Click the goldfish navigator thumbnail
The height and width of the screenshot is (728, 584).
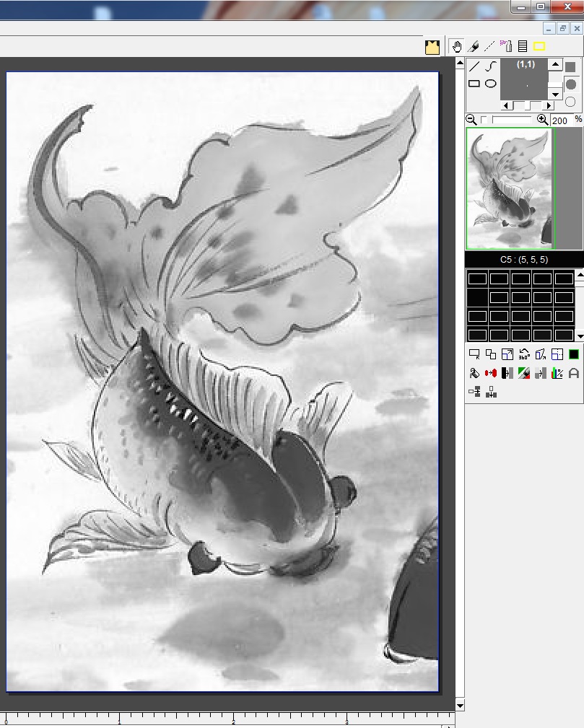(509, 189)
